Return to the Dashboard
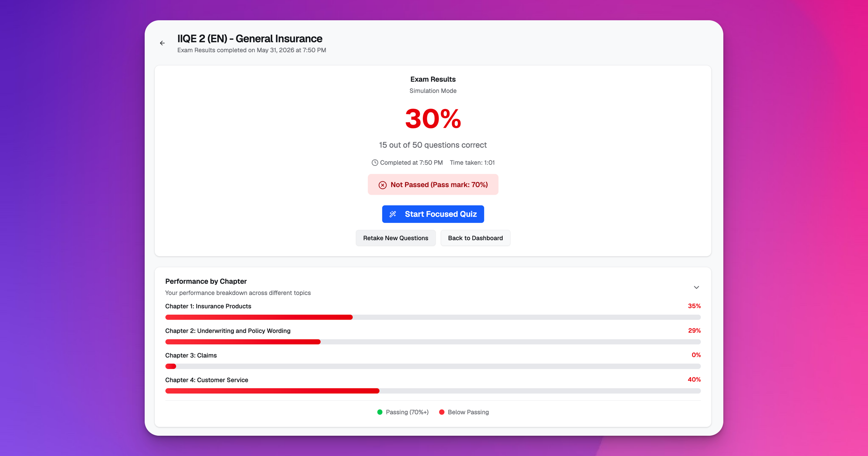Screen dimensions: 868x456 pos(475,238)
